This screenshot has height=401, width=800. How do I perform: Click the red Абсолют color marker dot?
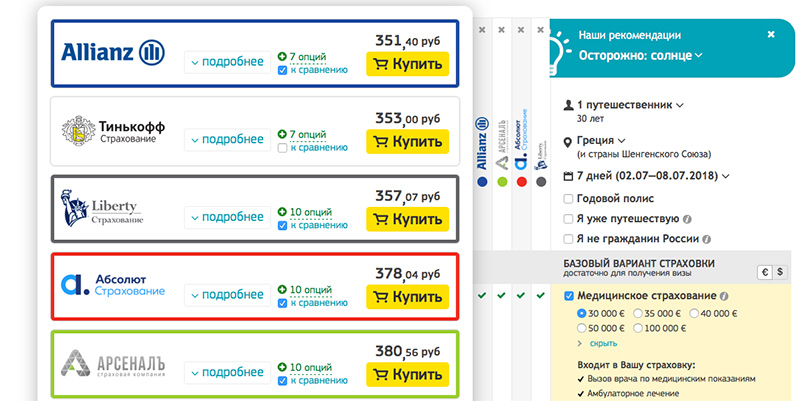[x=521, y=182]
